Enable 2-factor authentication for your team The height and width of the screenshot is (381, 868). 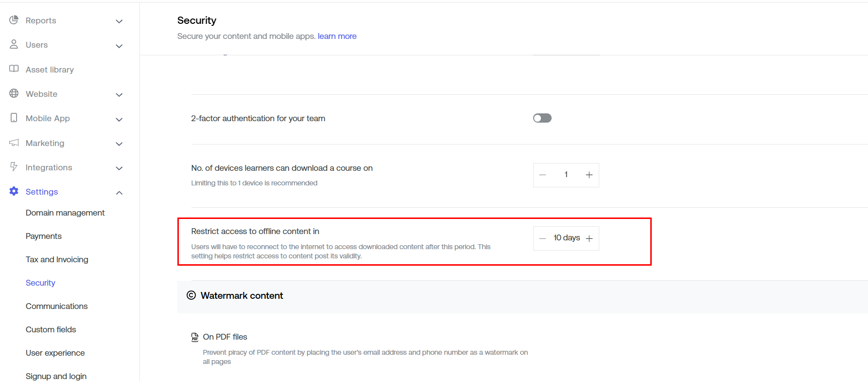click(542, 118)
